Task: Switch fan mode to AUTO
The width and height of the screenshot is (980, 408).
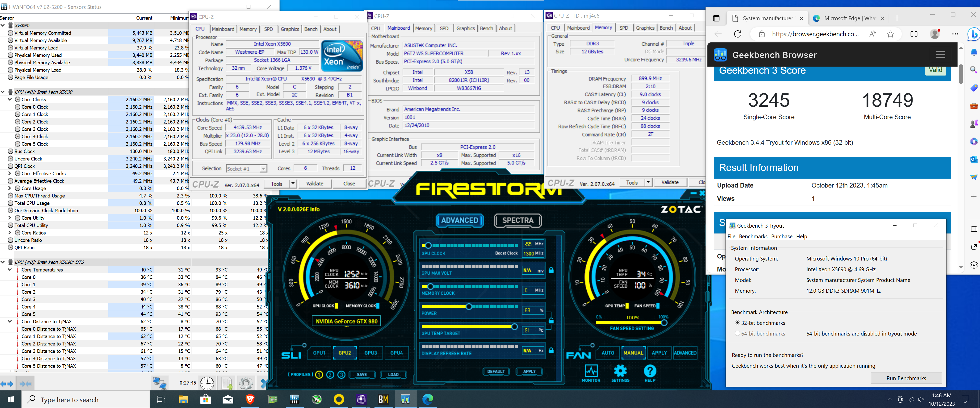Action: [608, 353]
